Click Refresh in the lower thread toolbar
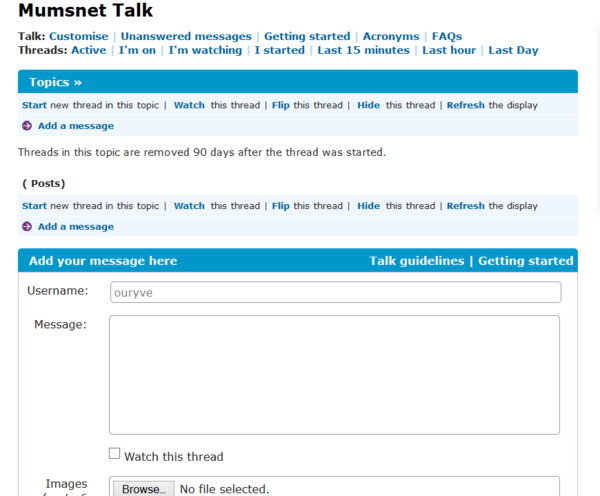 point(466,206)
